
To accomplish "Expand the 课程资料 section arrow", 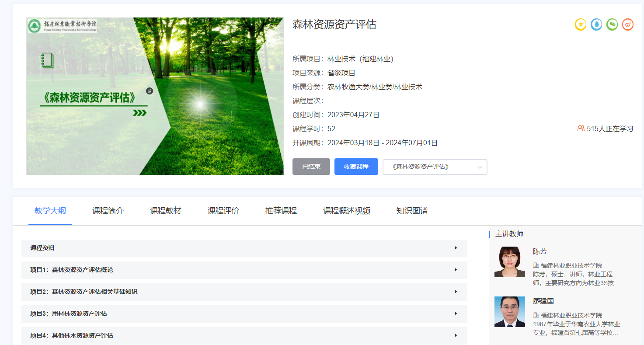I will click(456, 248).
